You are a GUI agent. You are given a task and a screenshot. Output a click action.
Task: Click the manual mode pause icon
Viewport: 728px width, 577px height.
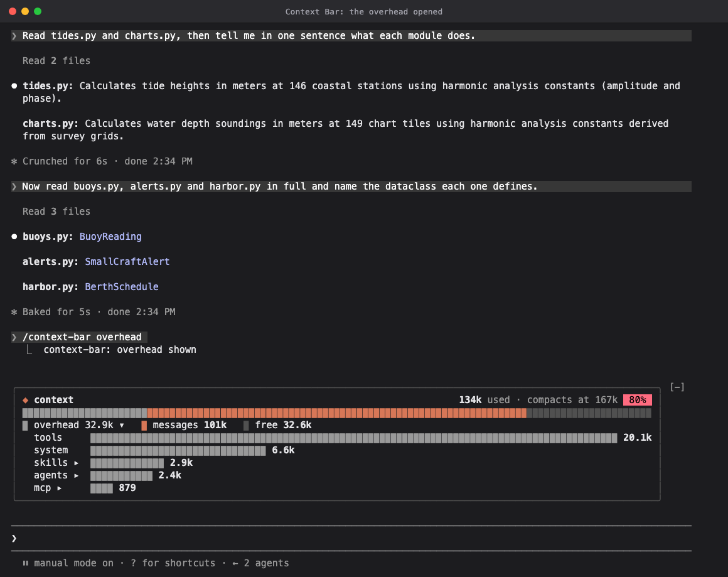(x=26, y=563)
